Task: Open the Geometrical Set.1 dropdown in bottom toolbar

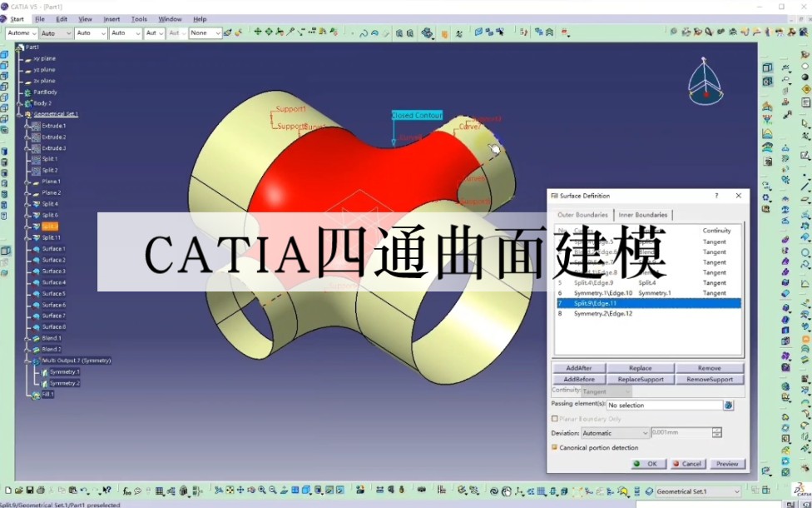Action: (x=698, y=491)
